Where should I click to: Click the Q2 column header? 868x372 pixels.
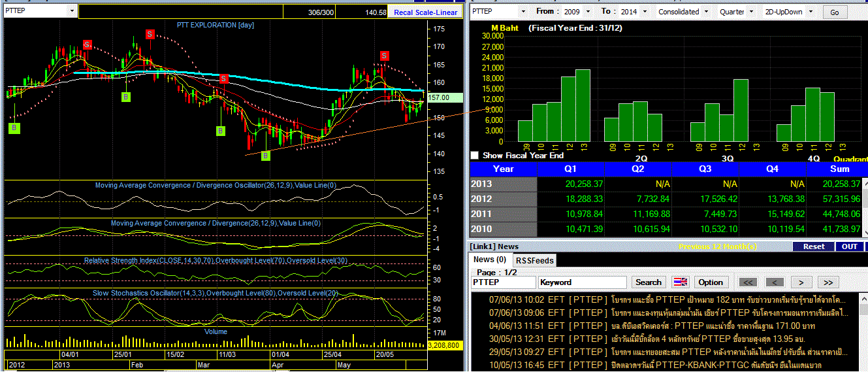point(637,169)
